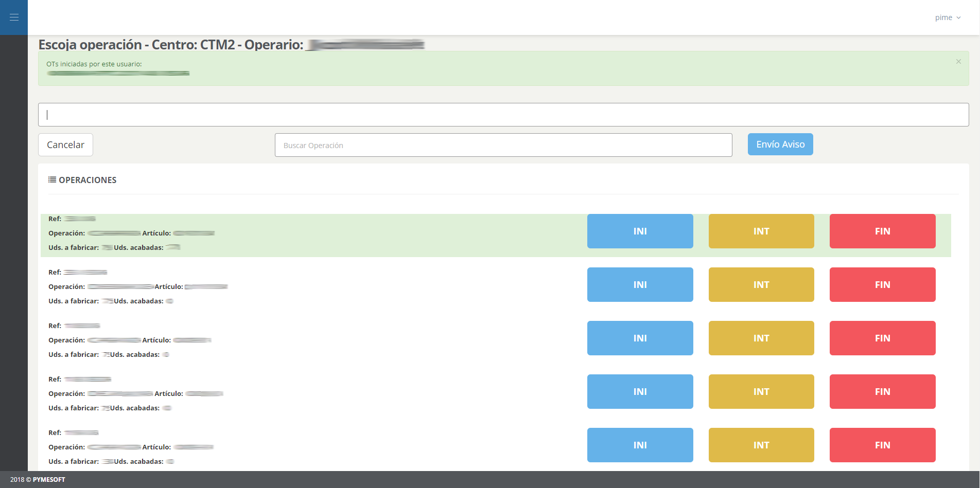Expand the pime user dropdown
Screen dimensions: 980x488
coord(948,17)
